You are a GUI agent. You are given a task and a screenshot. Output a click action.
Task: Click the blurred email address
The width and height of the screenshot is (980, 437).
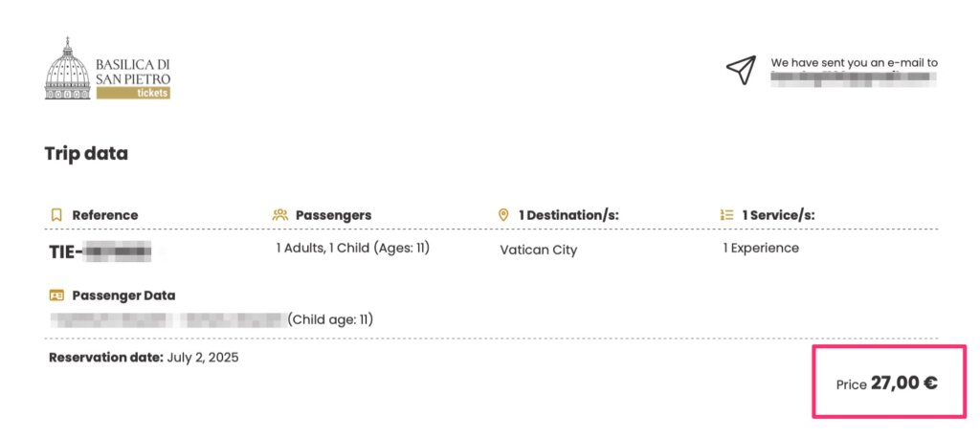853,78
